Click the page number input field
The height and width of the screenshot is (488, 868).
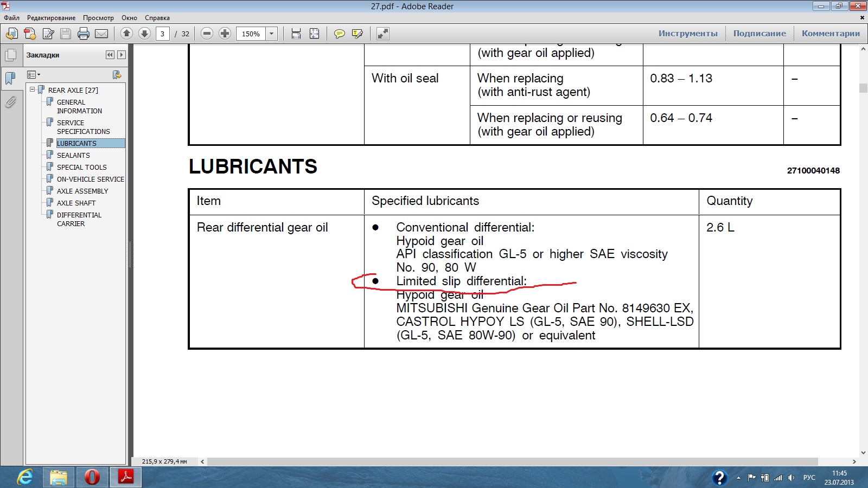click(x=162, y=34)
